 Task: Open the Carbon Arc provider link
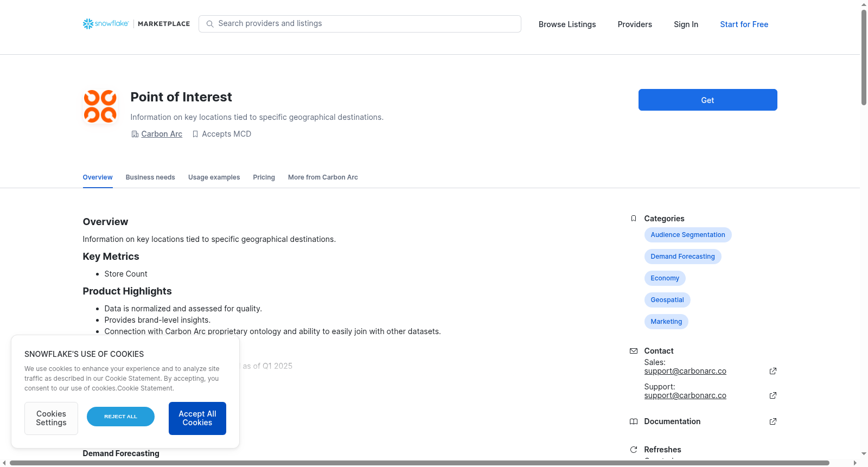click(162, 134)
